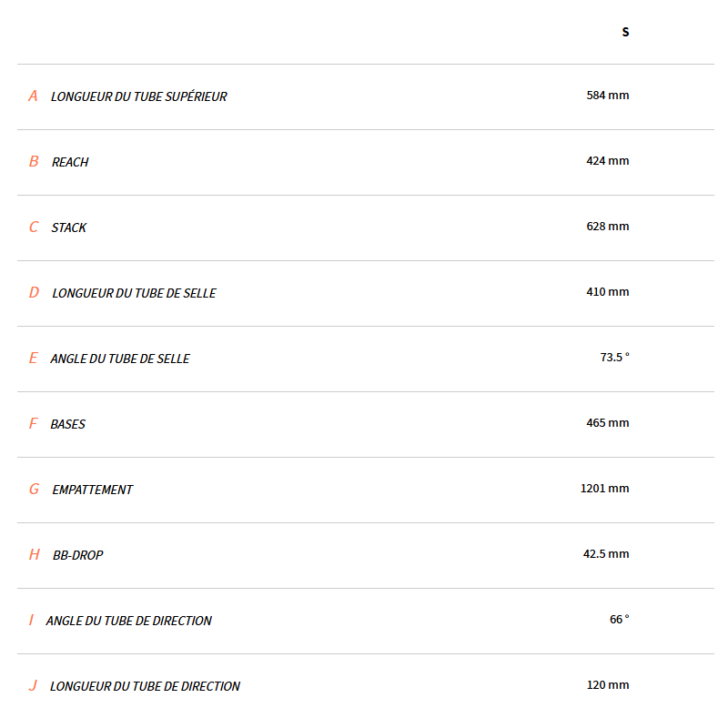Select the 465 mm value
Viewport: 728px width, 728px height.
coord(608,422)
